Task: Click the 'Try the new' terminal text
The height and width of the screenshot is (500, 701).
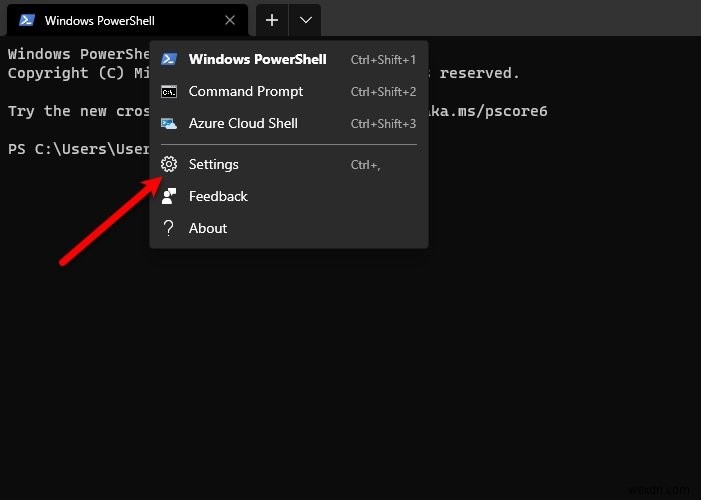Action: click(x=57, y=111)
